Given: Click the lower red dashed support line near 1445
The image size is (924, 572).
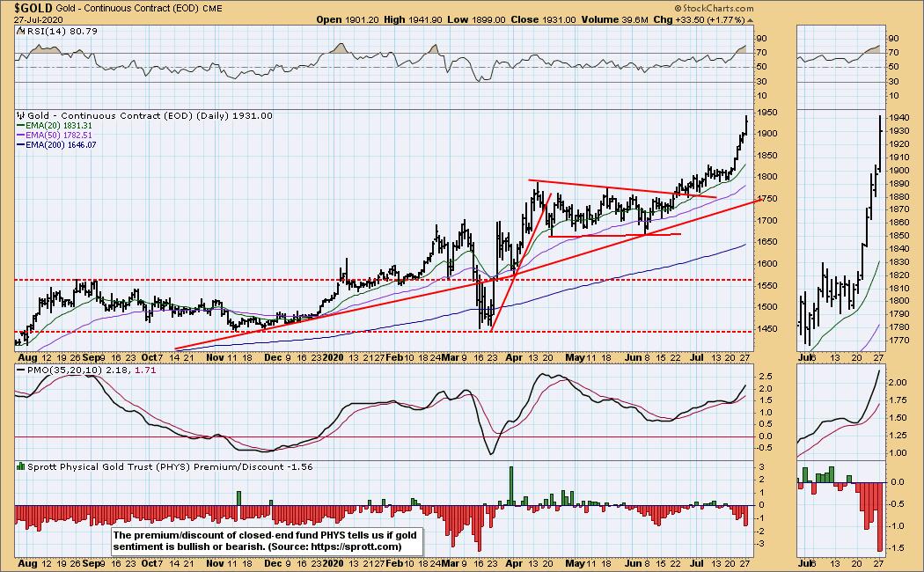Looking at the screenshot, I should (383, 332).
